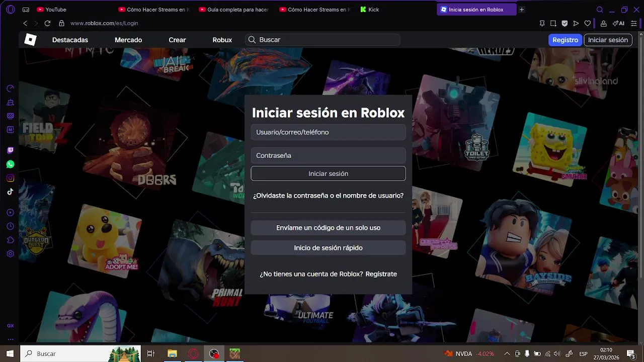Open the Opera GX main menu icon
Screen dimensions: 644x362
(11, 10)
